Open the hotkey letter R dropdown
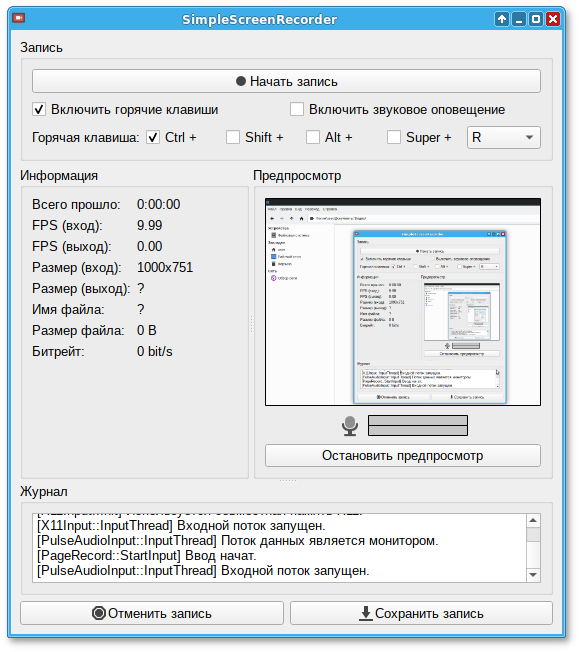The width and height of the screenshot is (579, 652). (x=504, y=137)
